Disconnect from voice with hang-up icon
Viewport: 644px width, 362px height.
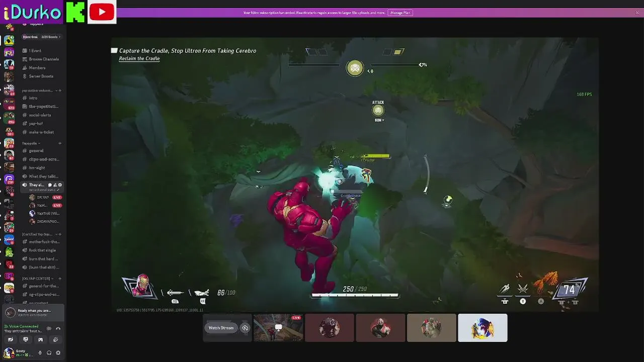58,329
